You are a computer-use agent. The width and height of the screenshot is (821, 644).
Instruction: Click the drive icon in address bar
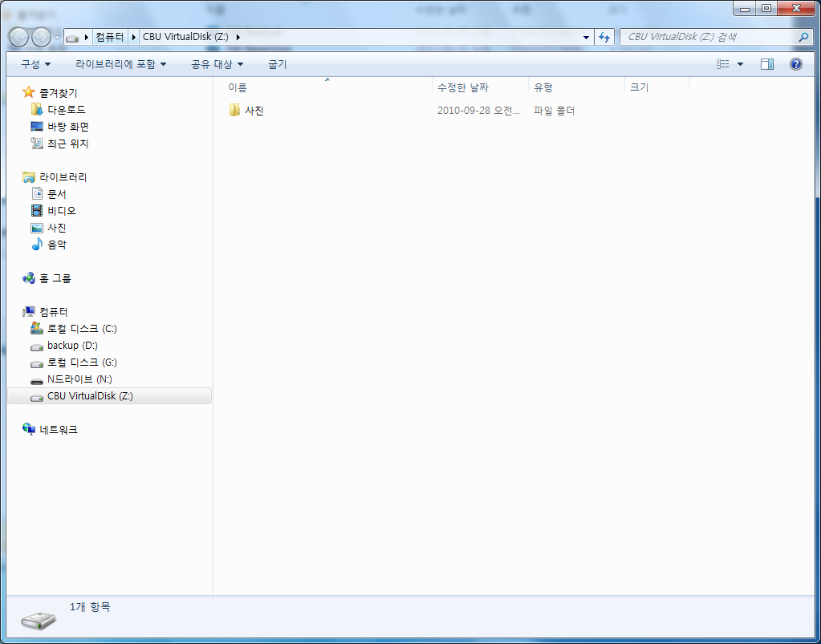coord(72,37)
